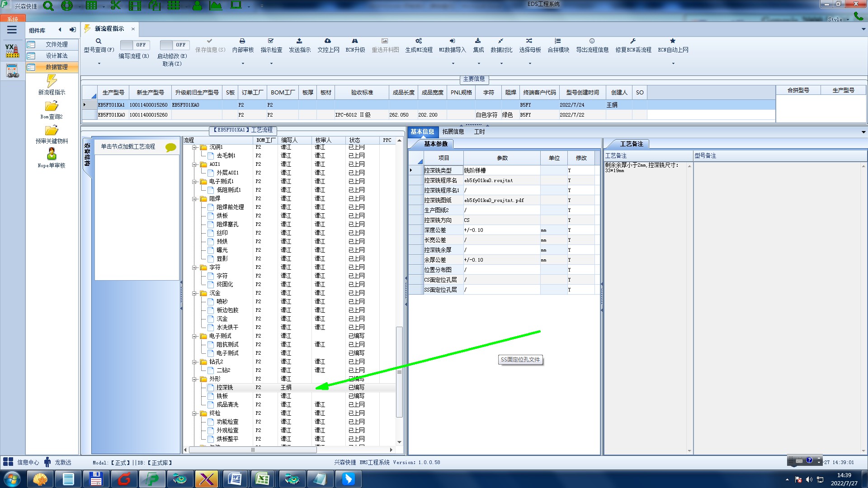Click the 内部审核 printer icon

(x=242, y=41)
